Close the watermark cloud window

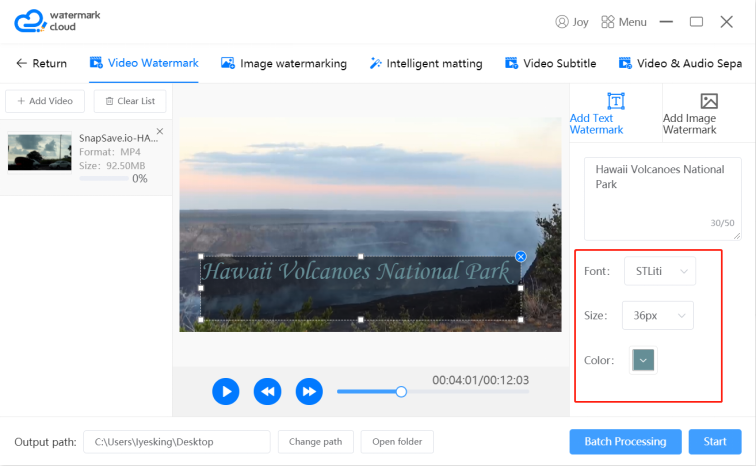[727, 22]
